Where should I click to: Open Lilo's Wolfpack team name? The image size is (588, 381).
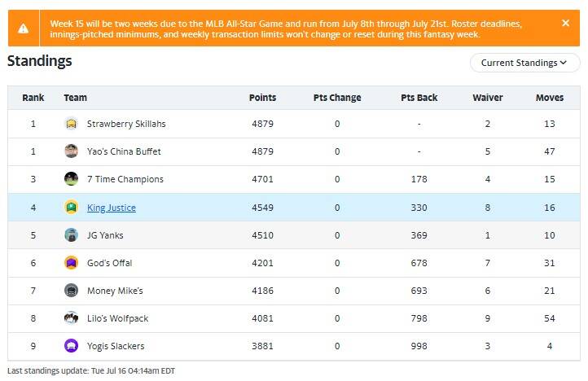coord(118,318)
